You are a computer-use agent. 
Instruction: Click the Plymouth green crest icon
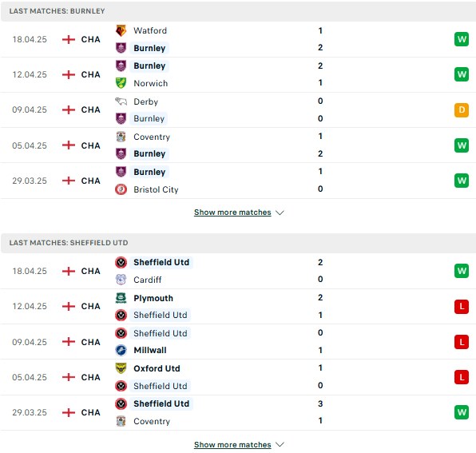(x=121, y=298)
